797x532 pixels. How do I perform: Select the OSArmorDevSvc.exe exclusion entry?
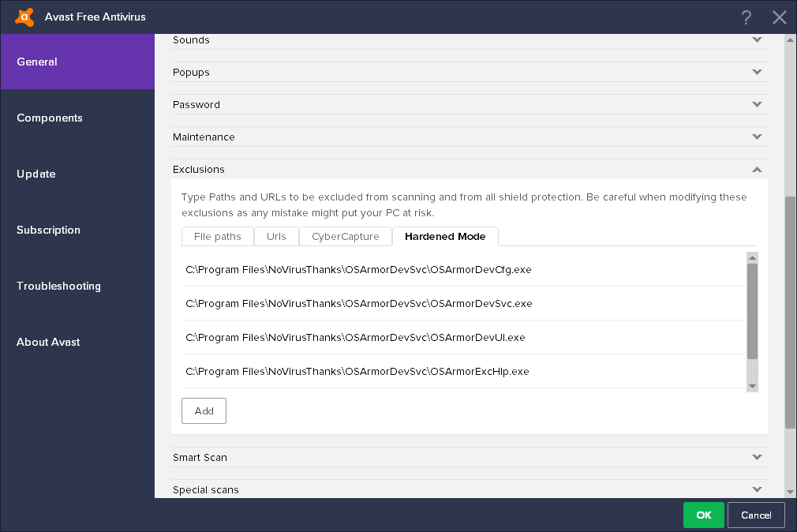(359, 303)
